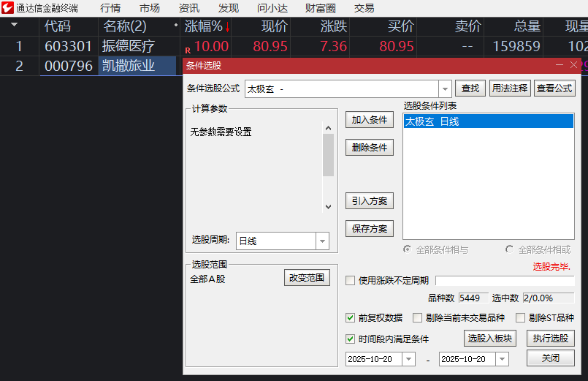Select 太极玄 日线 in condition list
Screen dimensions: 588x381
(488, 121)
